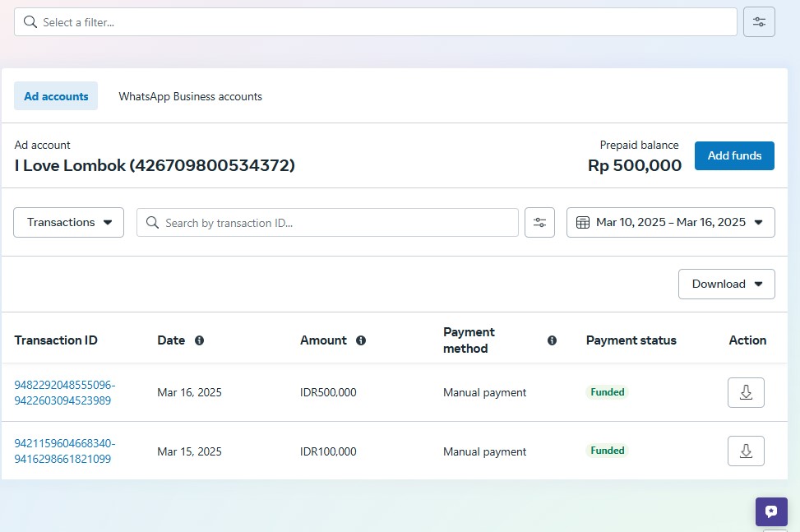Show info tooltip next to Amount column
Image resolution: width=800 pixels, height=532 pixels.
pyautogui.click(x=360, y=340)
